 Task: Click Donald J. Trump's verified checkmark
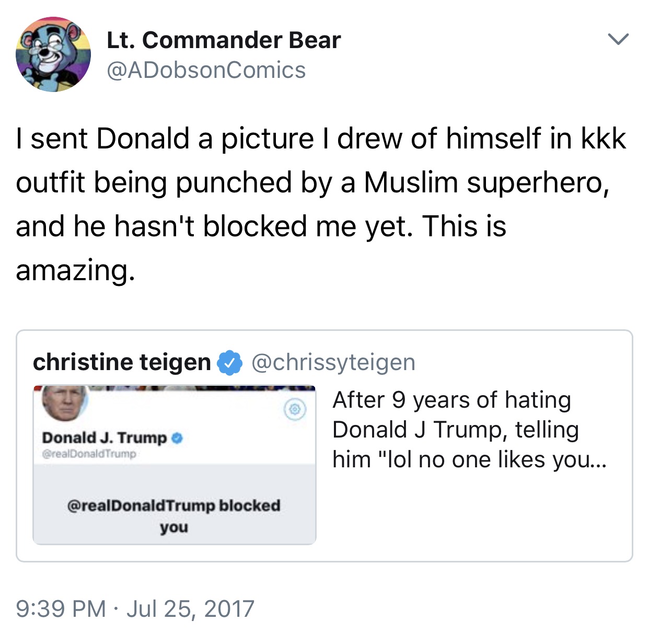pos(177,438)
